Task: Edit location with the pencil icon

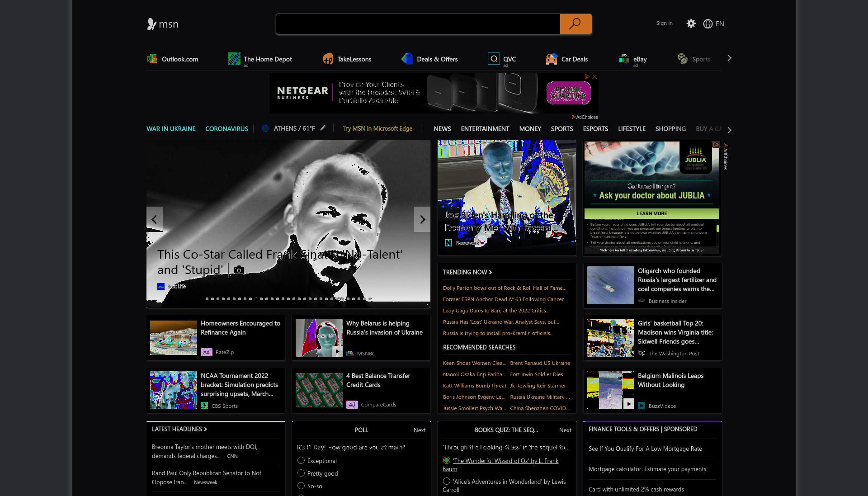Action: pyautogui.click(x=322, y=128)
